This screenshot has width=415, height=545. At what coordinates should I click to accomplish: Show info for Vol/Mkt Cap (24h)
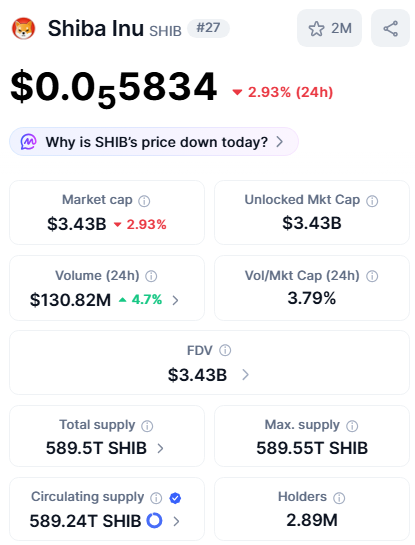click(372, 276)
